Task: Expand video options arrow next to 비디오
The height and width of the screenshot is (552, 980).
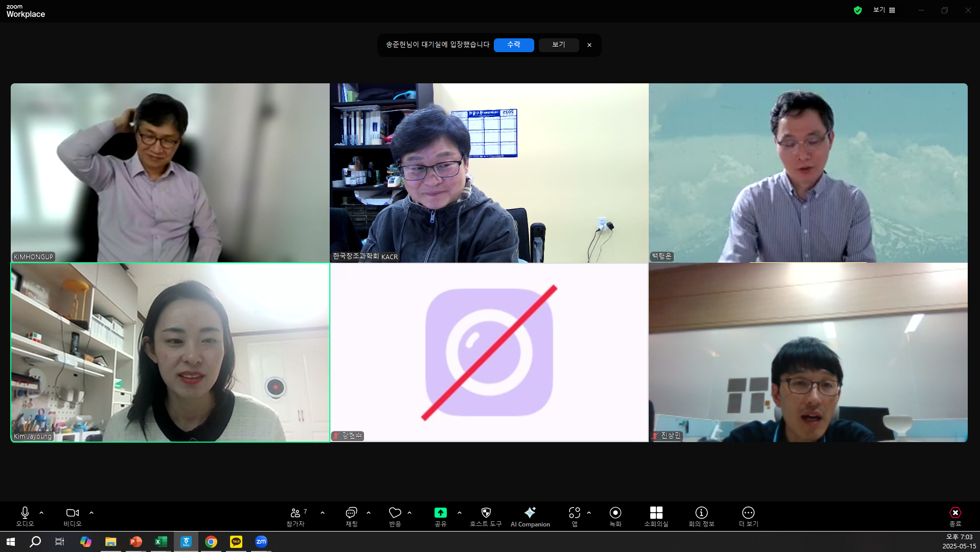Action: point(92,513)
